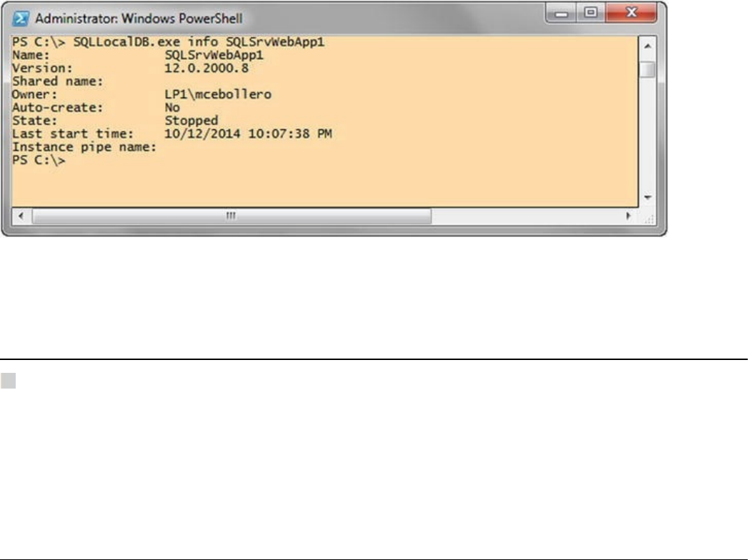Close the Administrator PowerShell window
This screenshot has width=748, height=560.
[x=631, y=13]
